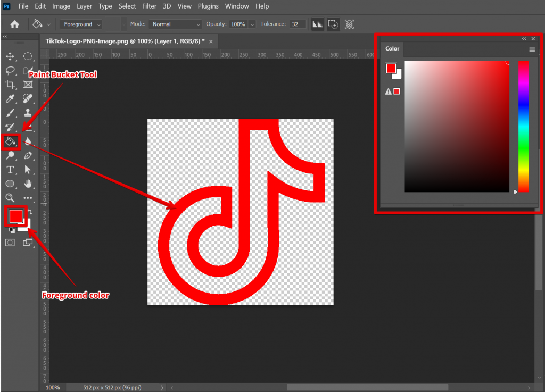
Task: Choose the Horizontal Type tool
Action: tap(10, 170)
